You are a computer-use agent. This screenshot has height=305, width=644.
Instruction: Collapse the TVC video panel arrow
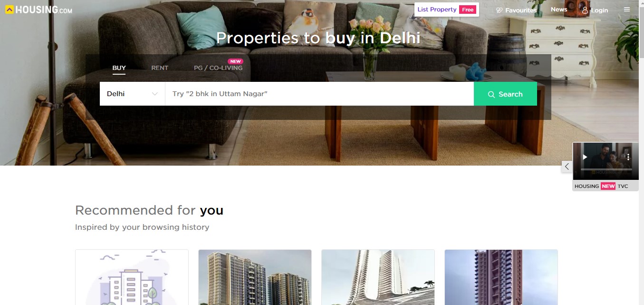(x=567, y=167)
